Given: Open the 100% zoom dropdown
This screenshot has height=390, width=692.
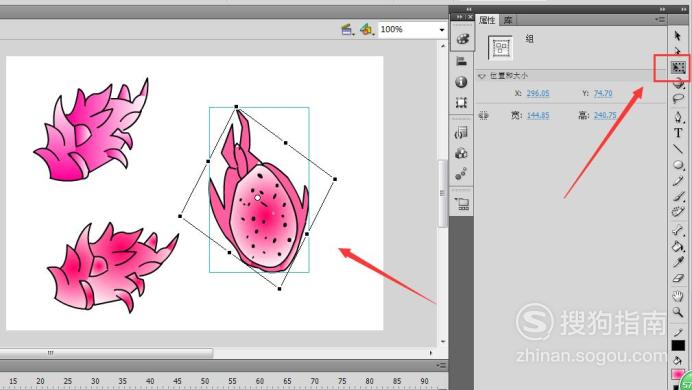Looking at the screenshot, I should pyautogui.click(x=442, y=30).
